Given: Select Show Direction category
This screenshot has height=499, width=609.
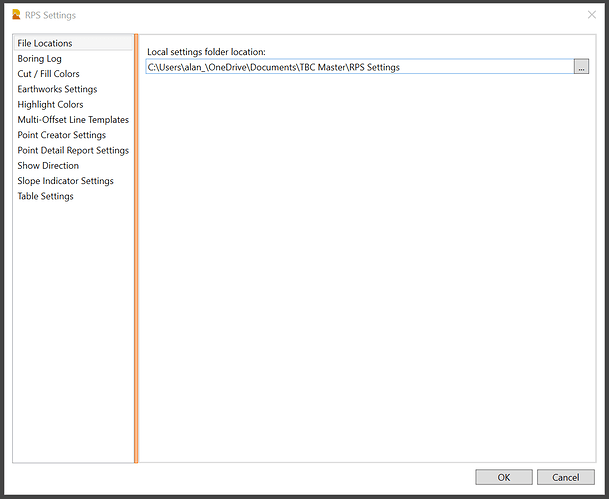Looking at the screenshot, I should [48, 166].
